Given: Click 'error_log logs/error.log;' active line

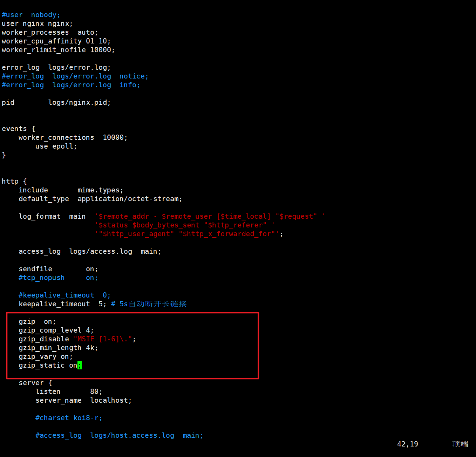Looking at the screenshot, I should 56,68.
